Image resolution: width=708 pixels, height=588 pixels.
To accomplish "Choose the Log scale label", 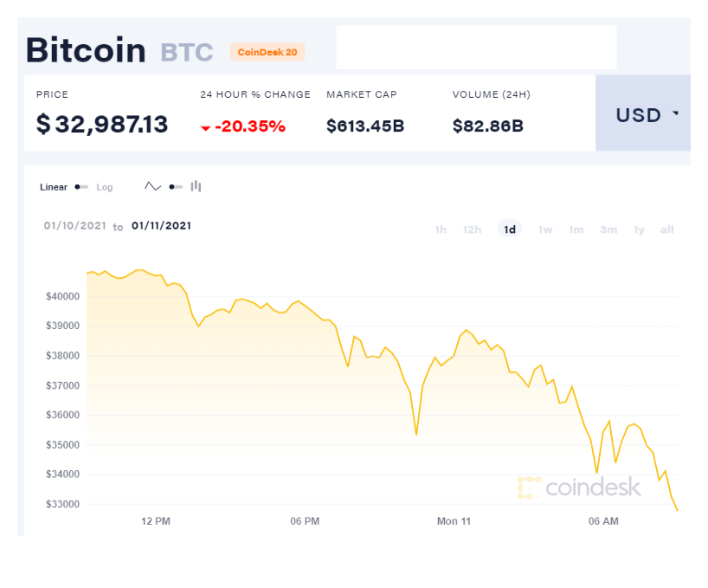I will (105, 187).
